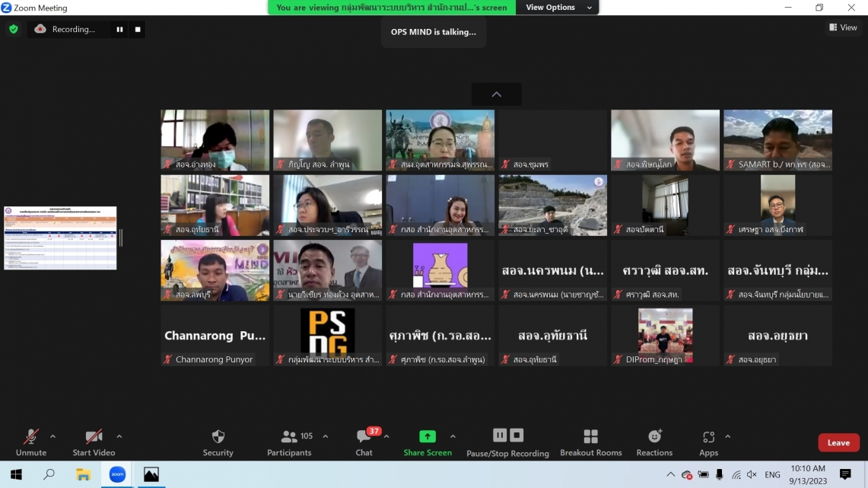Screen dimensions: 868x488
Task: Stop recording from the top-left indicator
Action: [138, 30]
